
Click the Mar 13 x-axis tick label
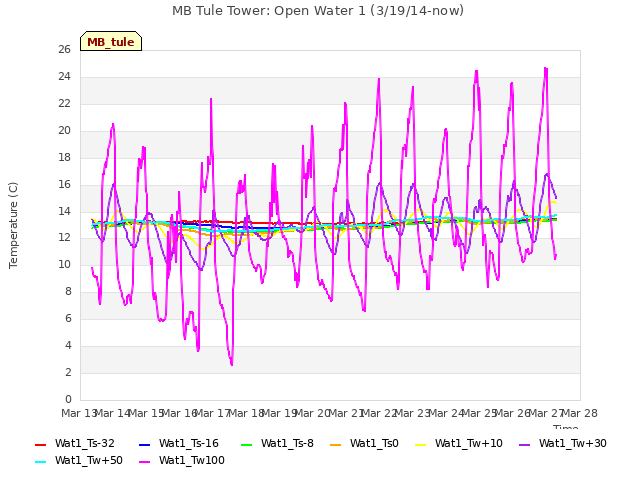pos(78,413)
